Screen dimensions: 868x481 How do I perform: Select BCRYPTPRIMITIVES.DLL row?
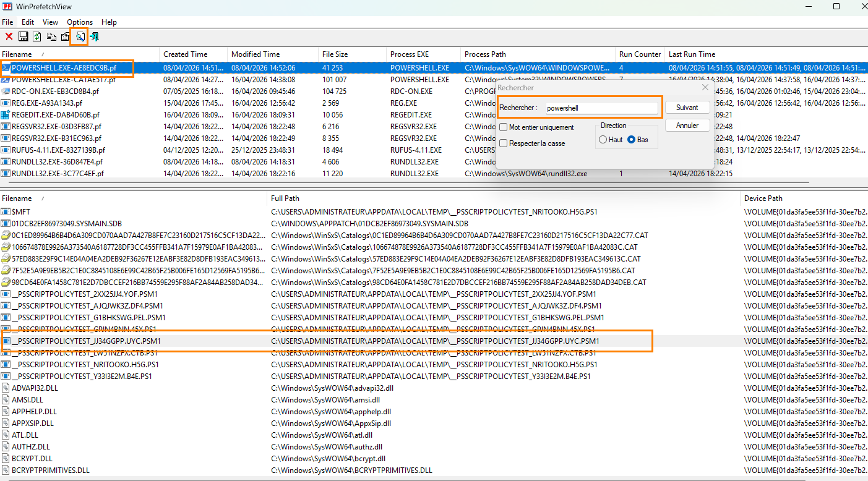[x=434, y=470]
